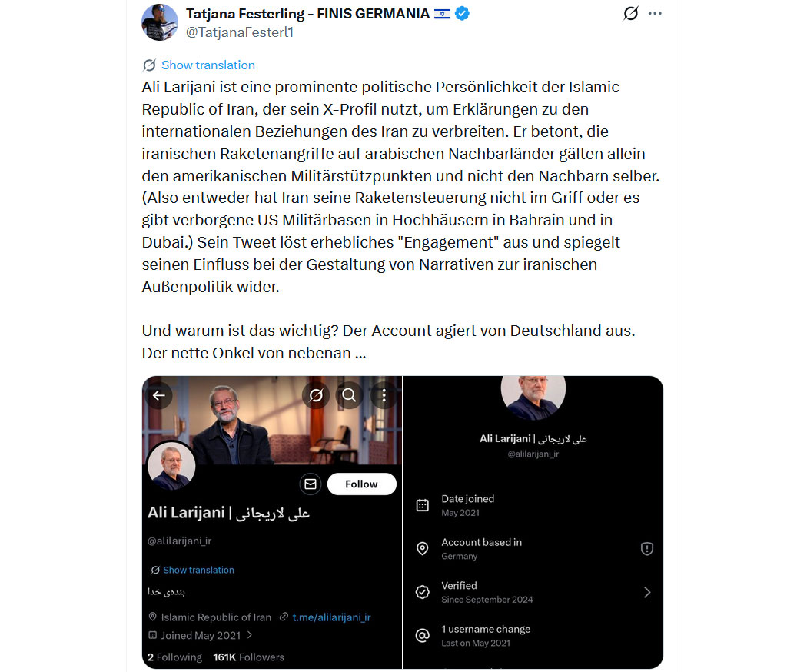Click the blue verified badge beside author name
Viewport: 807px width, 672px height.
pos(463,14)
